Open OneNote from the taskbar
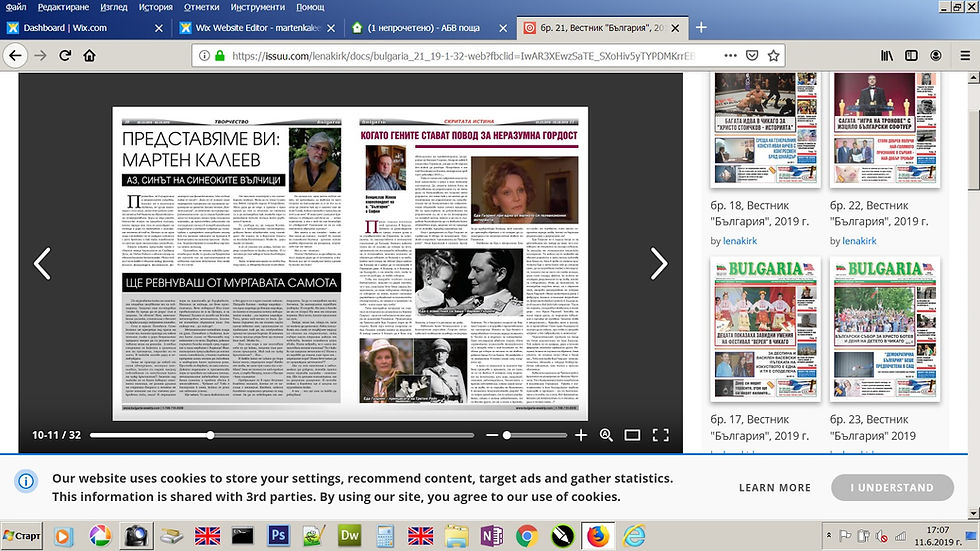 click(x=492, y=535)
